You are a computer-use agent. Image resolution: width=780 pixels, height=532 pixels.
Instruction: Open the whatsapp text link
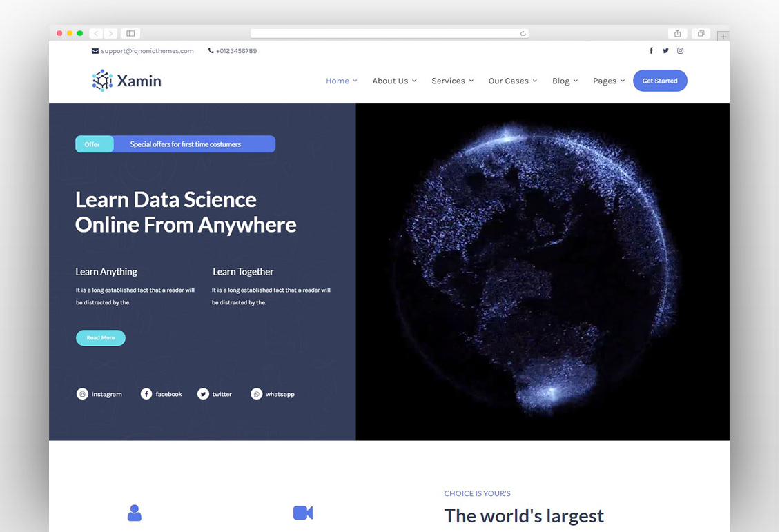coord(280,394)
